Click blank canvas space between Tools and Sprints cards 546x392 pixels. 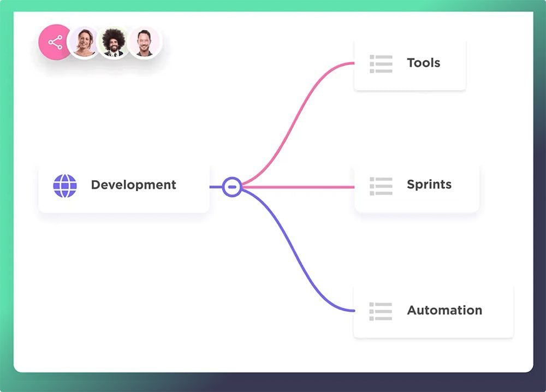(x=415, y=126)
